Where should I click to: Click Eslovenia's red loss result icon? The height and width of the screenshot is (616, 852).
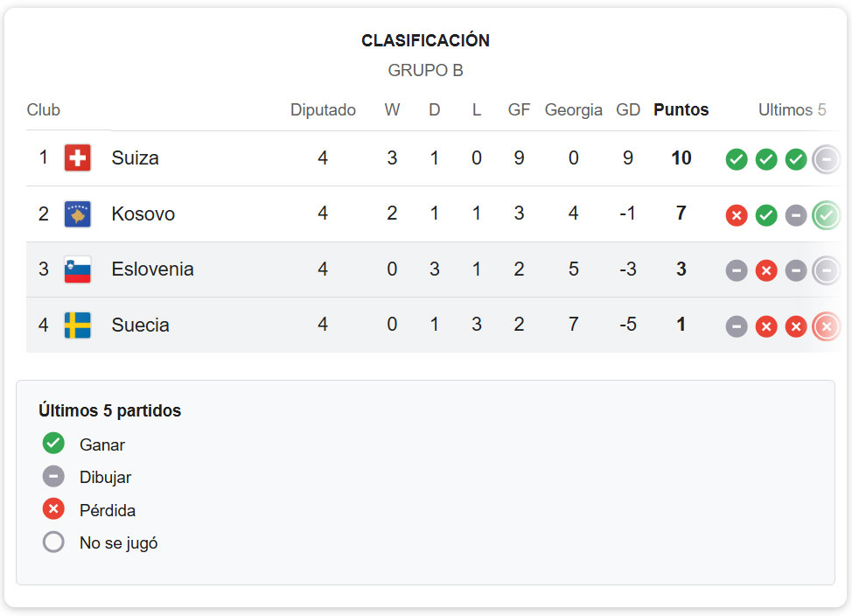click(x=766, y=270)
